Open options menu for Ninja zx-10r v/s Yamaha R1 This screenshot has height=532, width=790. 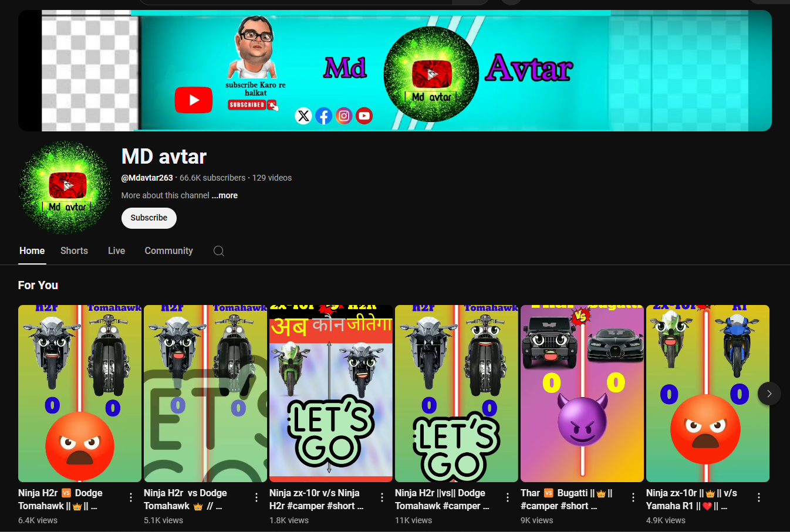758,497
